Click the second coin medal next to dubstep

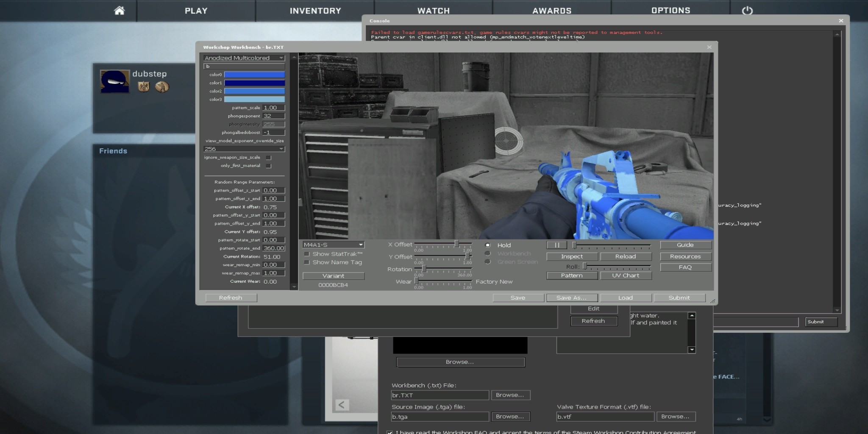(161, 86)
